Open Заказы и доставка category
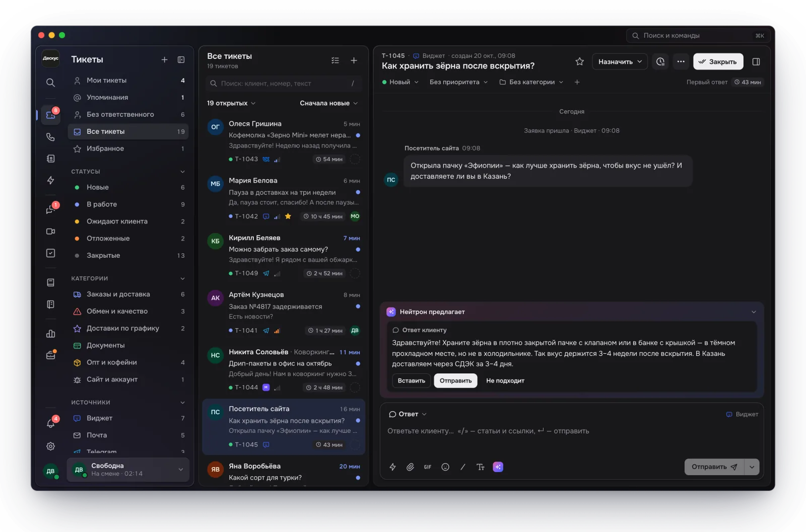The height and width of the screenshot is (532, 806). pyautogui.click(x=128, y=294)
